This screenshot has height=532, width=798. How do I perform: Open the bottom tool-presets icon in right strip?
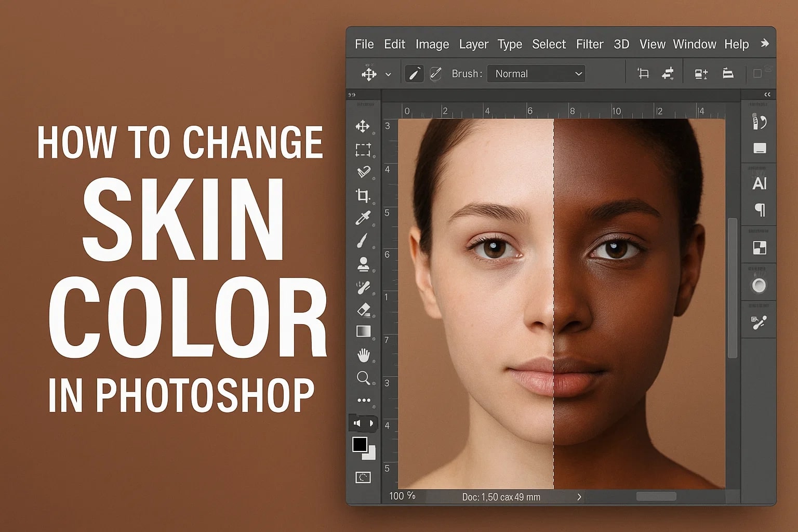759,323
